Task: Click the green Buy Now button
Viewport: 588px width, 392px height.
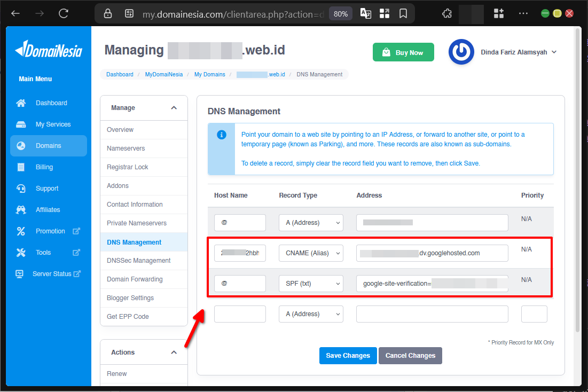Action: [x=403, y=52]
